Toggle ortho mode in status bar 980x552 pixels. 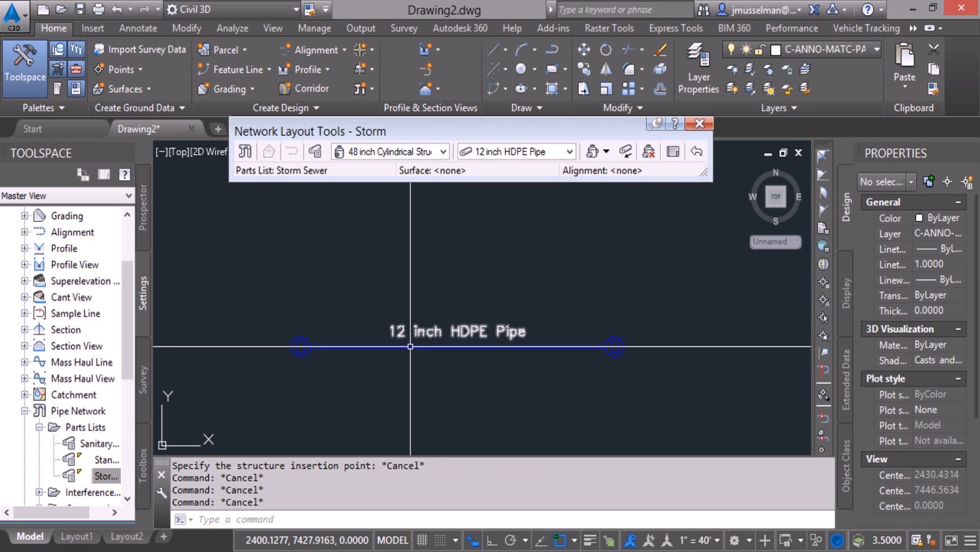492,540
